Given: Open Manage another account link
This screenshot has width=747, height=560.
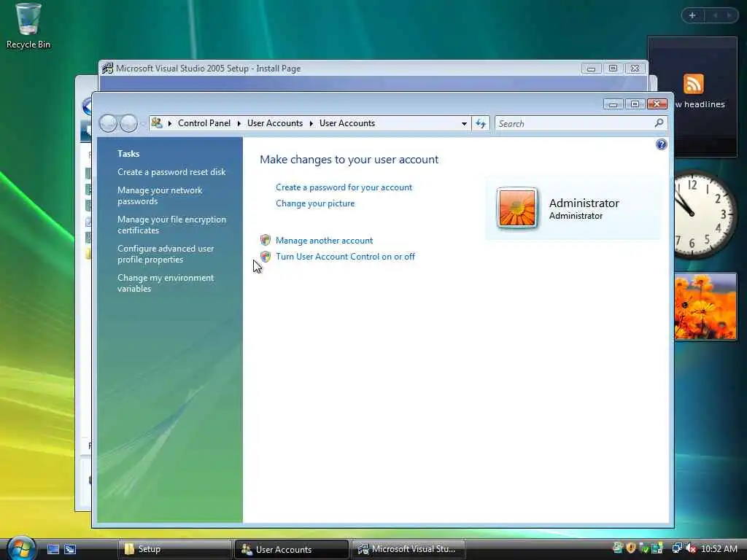Looking at the screenshot, I should 325,241.
